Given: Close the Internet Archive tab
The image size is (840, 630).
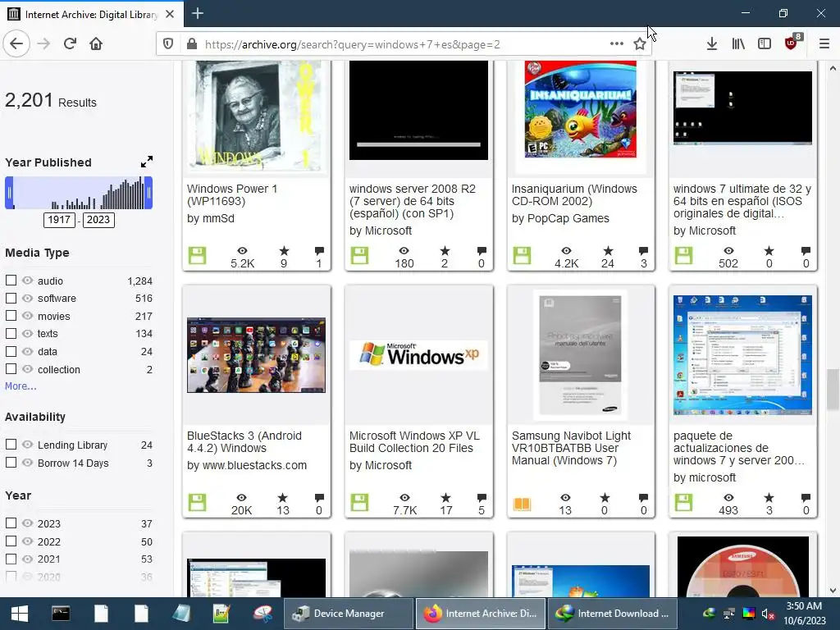Looking at the screenshot, I should [x=170, y=14].
